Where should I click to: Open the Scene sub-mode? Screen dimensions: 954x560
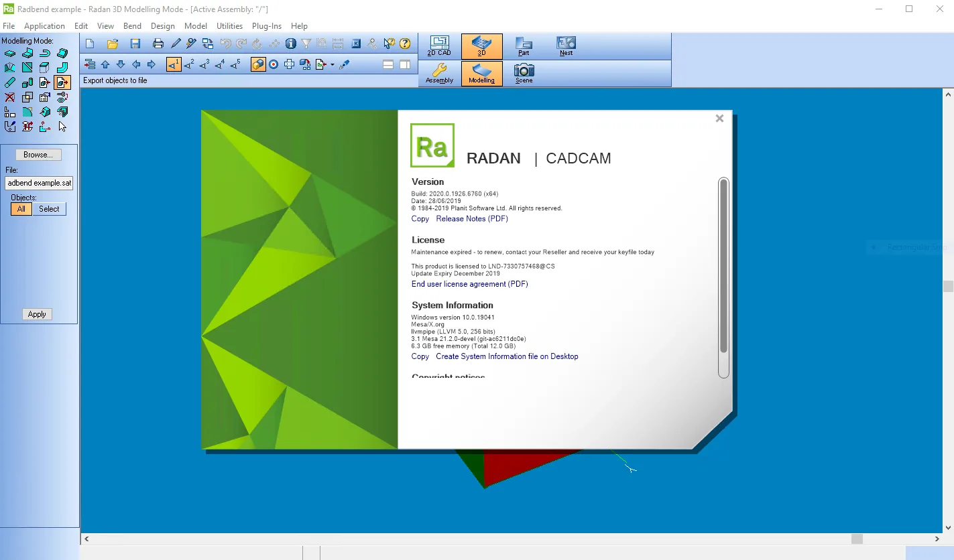click(524, 73)
